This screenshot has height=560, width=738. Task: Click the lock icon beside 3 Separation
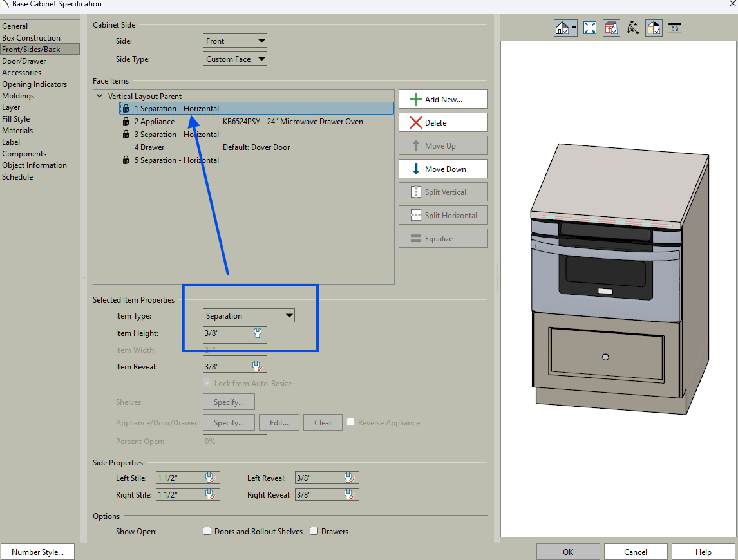click(x=126, y=135)
